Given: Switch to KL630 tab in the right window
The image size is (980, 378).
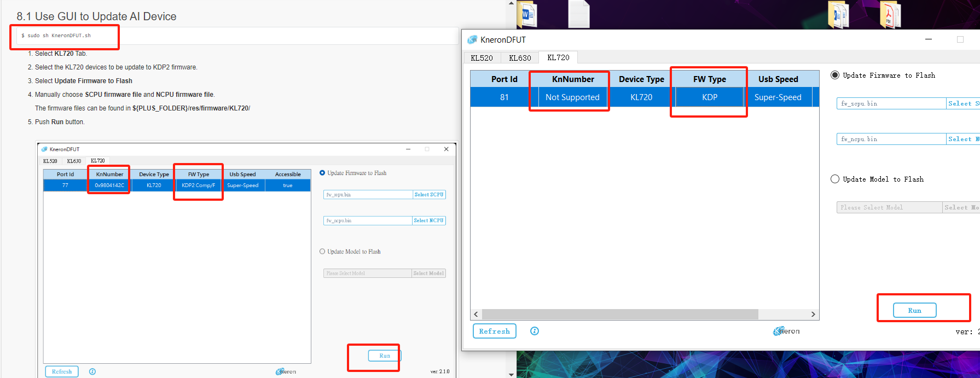Looking at the screenshot, I should click(520, 58).
